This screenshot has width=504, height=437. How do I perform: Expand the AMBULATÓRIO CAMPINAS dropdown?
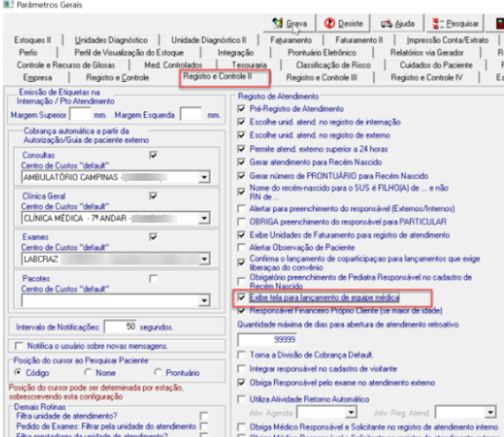(204, 177)
